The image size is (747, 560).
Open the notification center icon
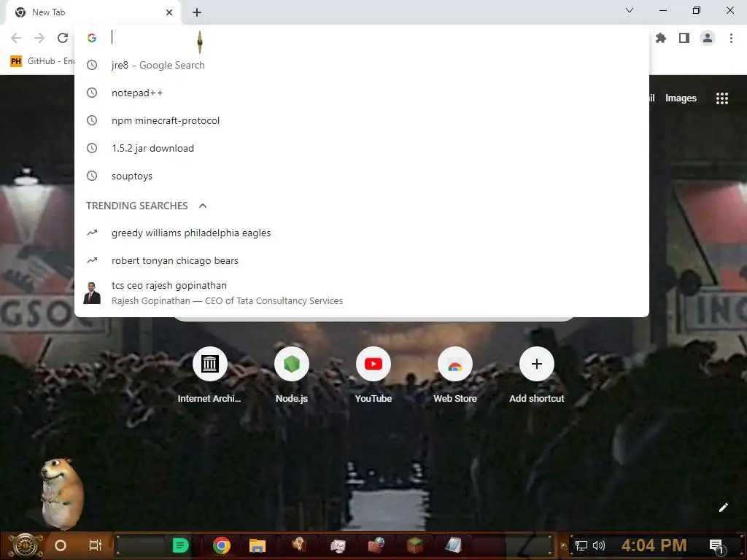[x=716, y=546]
